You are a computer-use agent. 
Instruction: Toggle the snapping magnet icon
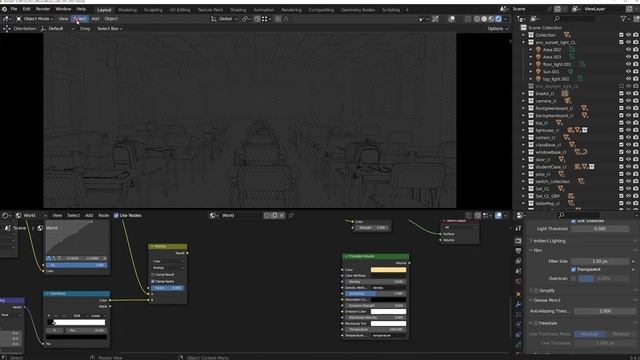257,19
